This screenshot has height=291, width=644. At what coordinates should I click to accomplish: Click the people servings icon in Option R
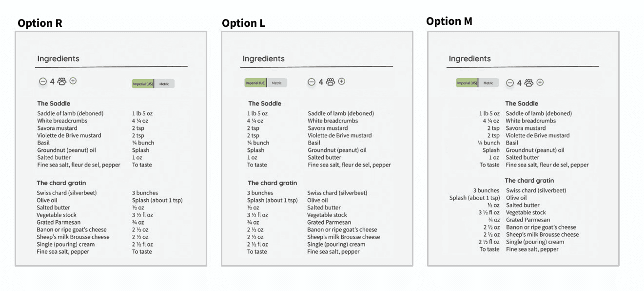pos(62,82)
